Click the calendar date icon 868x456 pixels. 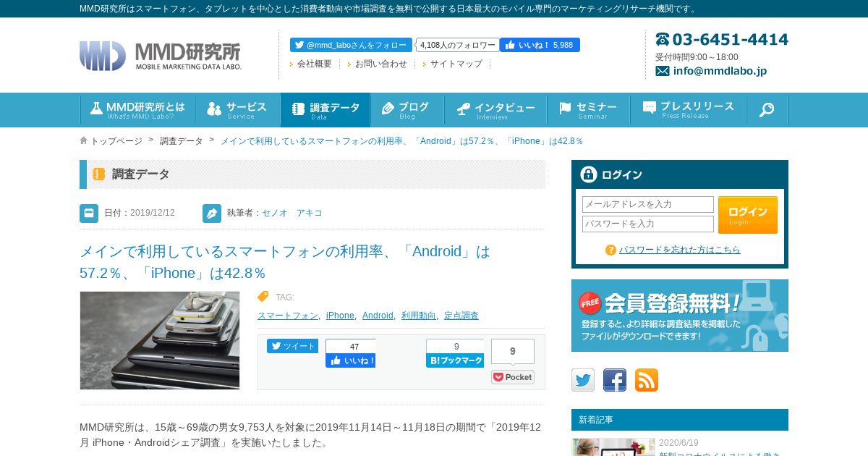tap(89, 213)
